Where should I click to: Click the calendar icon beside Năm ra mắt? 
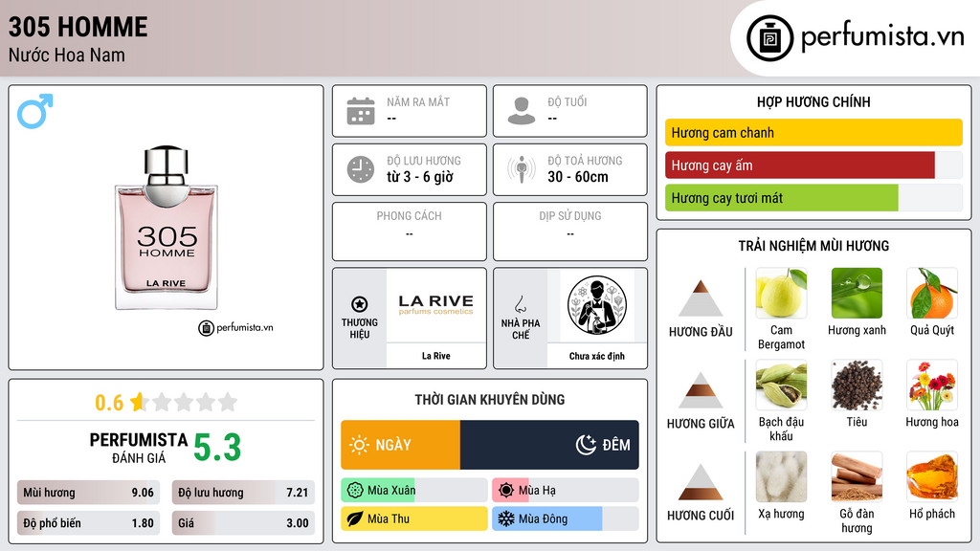click(x=361, y=111)
